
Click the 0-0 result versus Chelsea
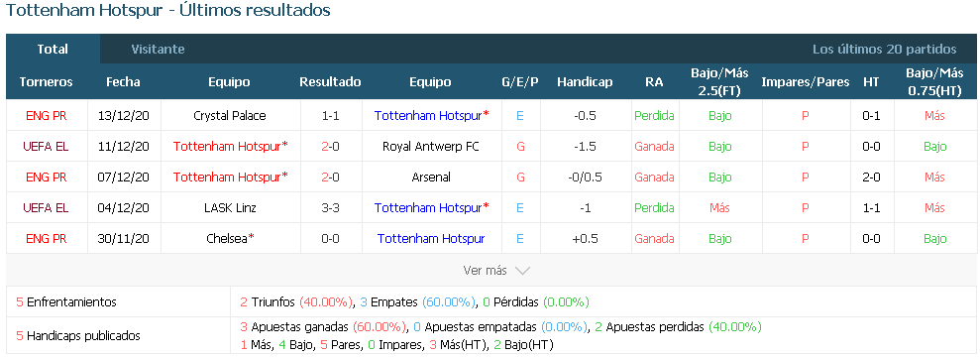pyautogui.click(x=330, y=238)
